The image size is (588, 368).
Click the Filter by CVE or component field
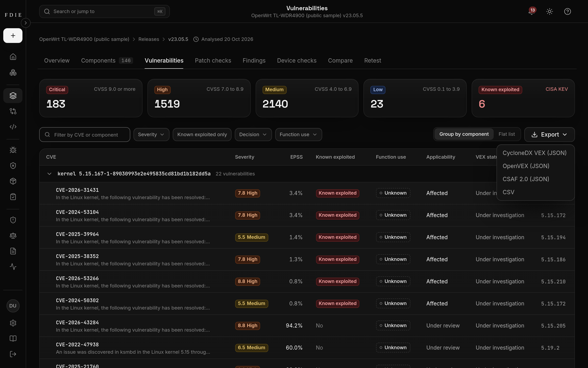pyautogui.click(x=85, y=135)
